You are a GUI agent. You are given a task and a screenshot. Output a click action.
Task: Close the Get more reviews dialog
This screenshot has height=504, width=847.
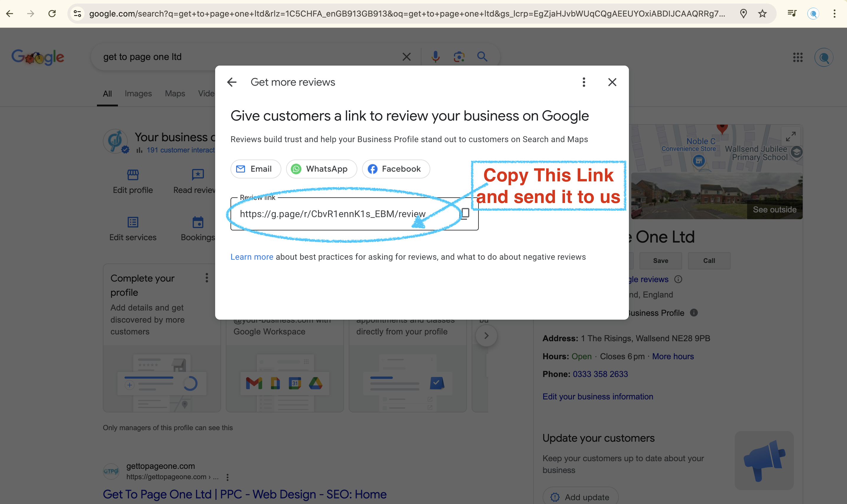tap(612, 82)
